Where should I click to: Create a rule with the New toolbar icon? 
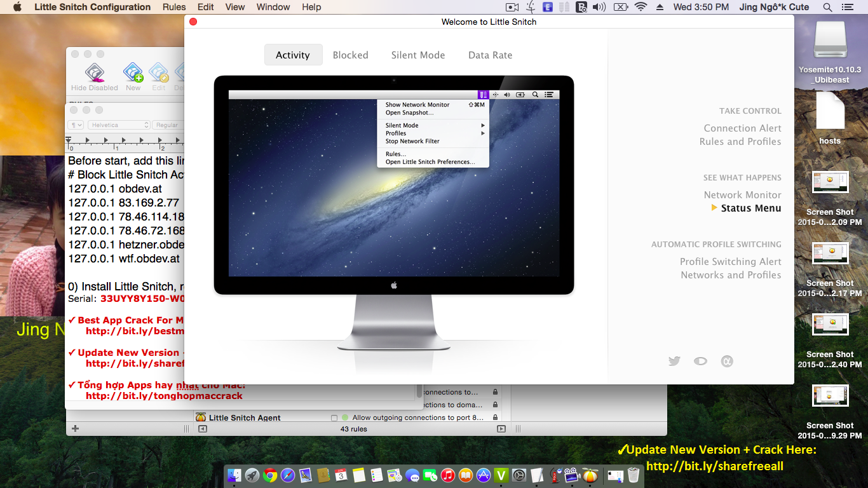pos(133,72)
